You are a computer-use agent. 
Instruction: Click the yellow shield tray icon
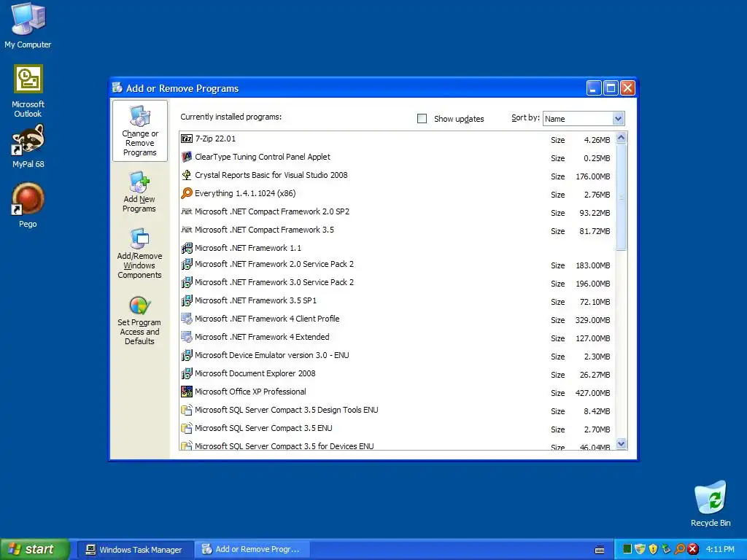653,549
